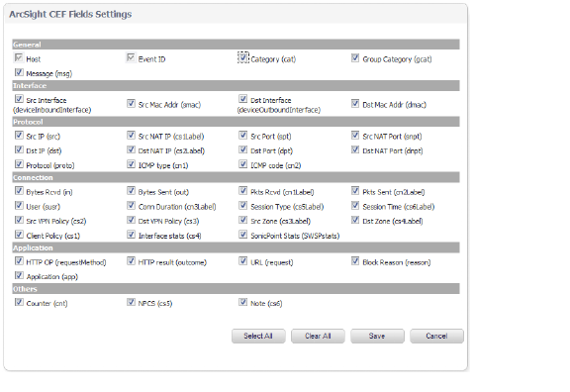This screenshot has width=570, height=392.
Task: Disable HTTP OP (requestMethod)
Action: [x=19, y=261]
